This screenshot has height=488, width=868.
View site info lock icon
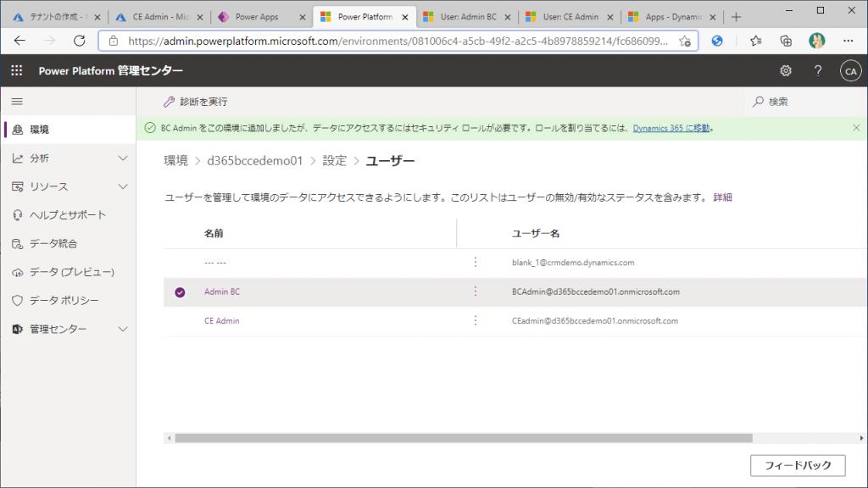114,41
